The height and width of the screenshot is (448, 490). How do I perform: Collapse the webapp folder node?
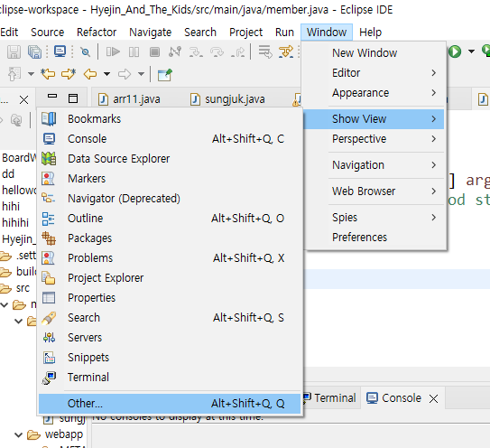(x=19, y=434)
